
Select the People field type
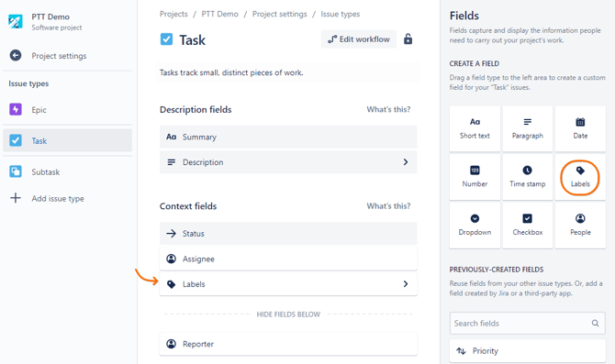pyautogui.click(x=580, y=225)
